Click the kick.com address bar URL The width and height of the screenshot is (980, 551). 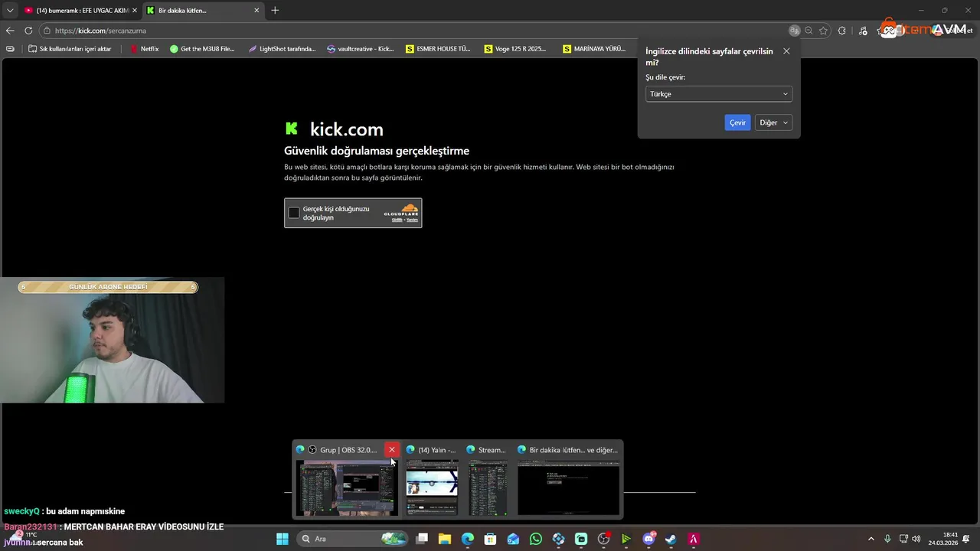click(x=100, y=31)
